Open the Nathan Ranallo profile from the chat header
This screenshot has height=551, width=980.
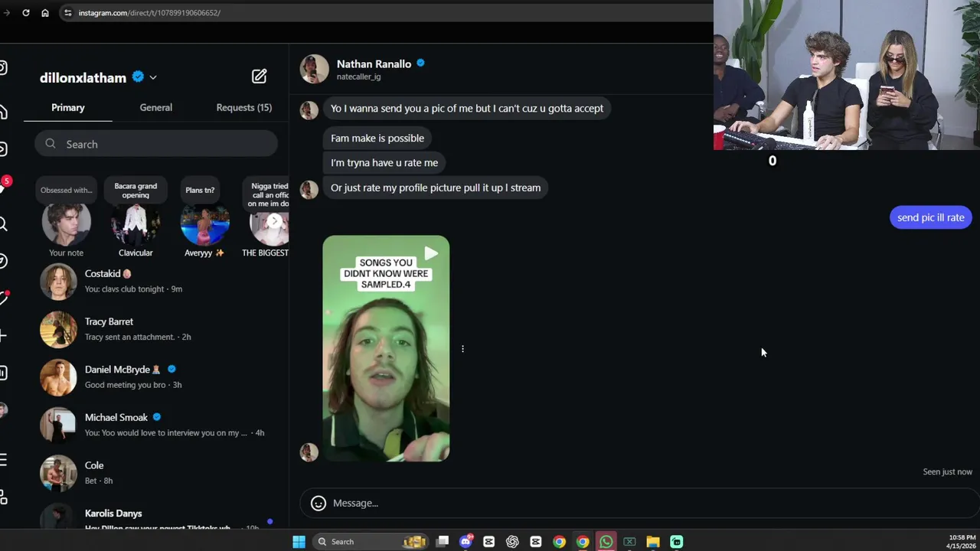(374, 64)
